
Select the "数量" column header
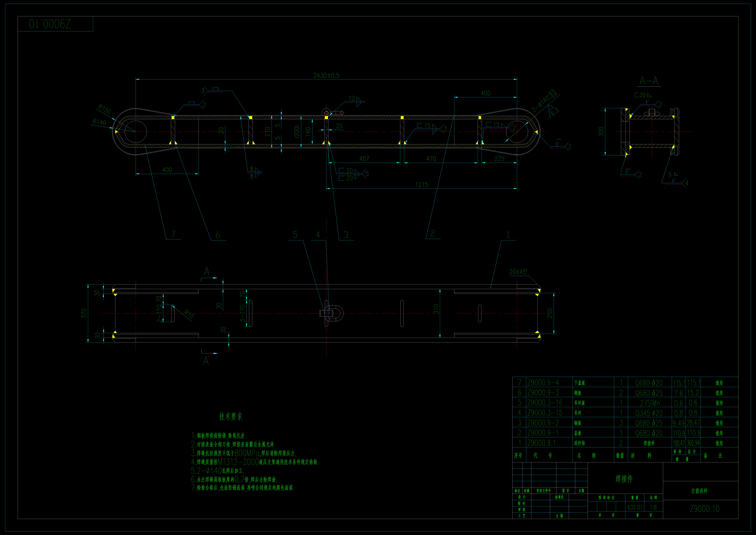(620, 456)
